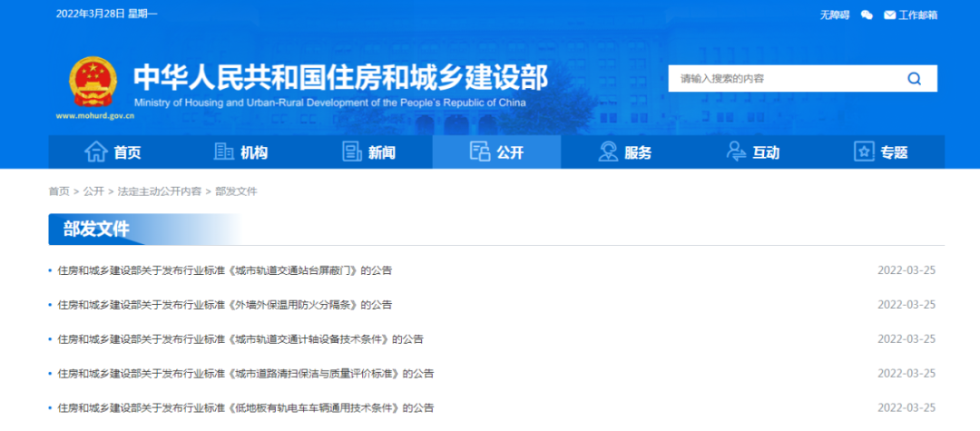980x431 pixels.
Task: Select the 公开 navigation tab
Action: point(497,152)
